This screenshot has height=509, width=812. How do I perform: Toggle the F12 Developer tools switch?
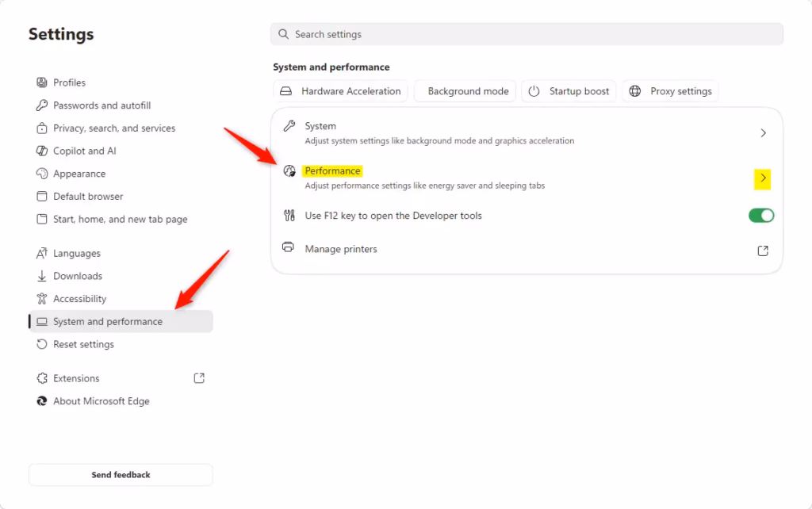(761, 216)
